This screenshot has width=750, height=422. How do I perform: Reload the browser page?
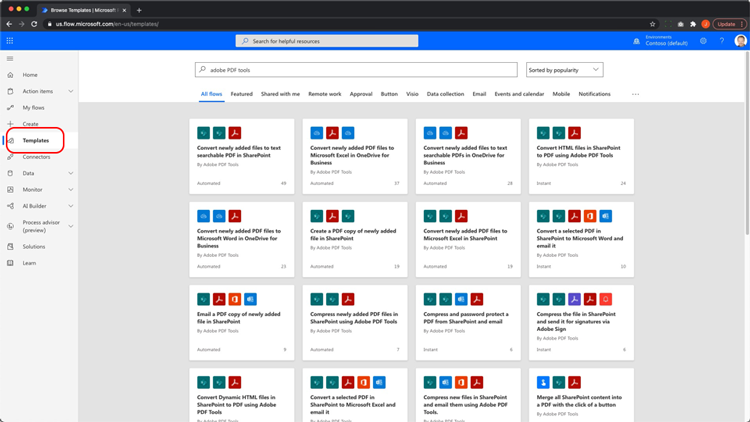click(x=34, y=24)
